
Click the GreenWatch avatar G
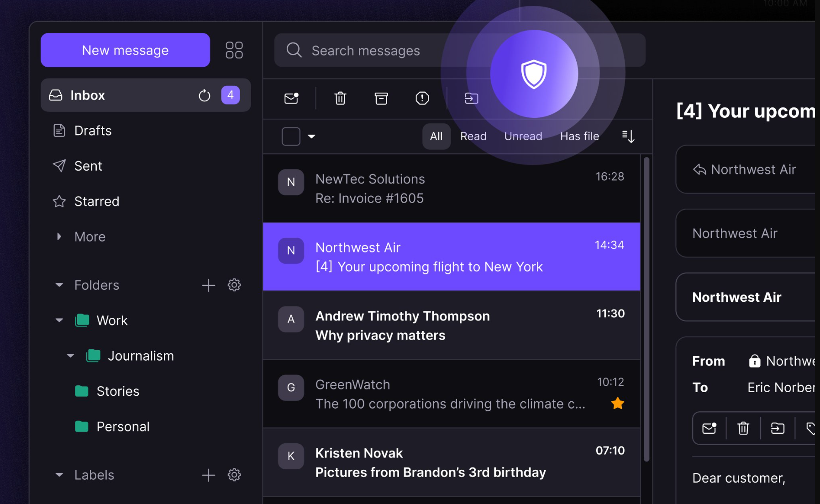(291, 388)
